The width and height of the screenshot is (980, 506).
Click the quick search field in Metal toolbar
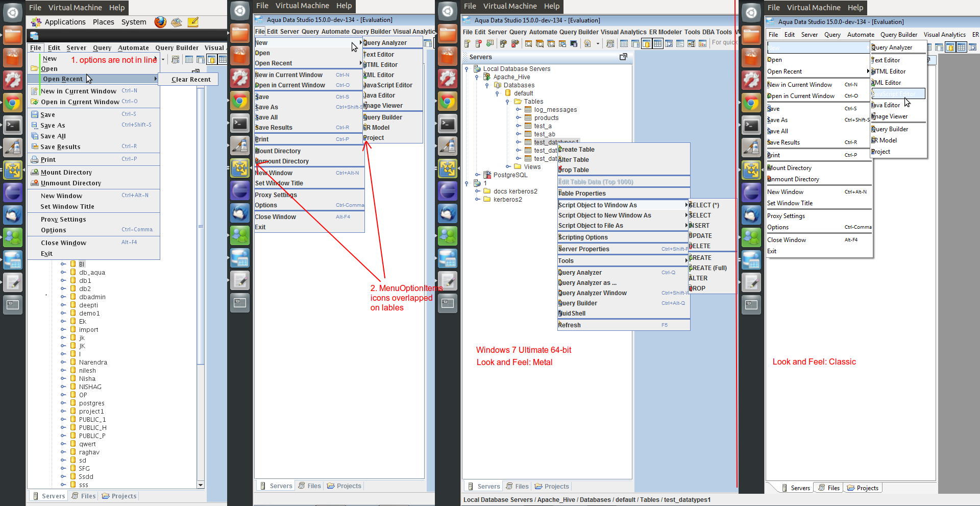724,43
